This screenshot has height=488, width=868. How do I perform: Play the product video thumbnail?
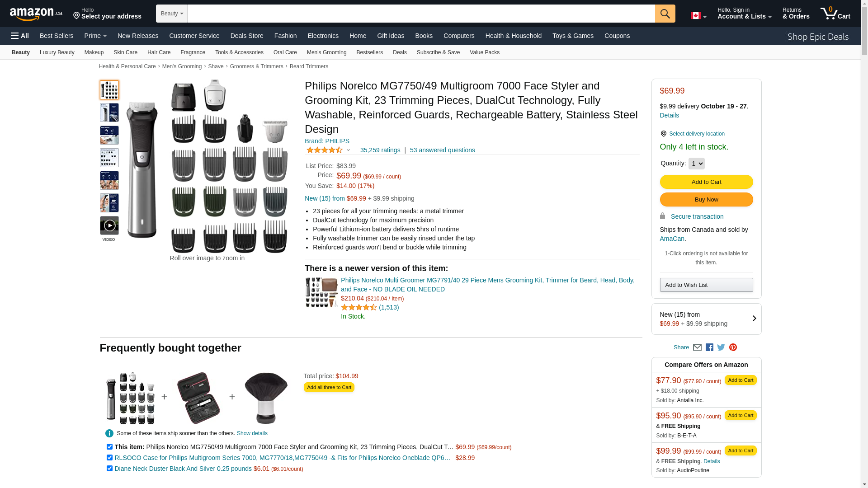click(109, 225)
